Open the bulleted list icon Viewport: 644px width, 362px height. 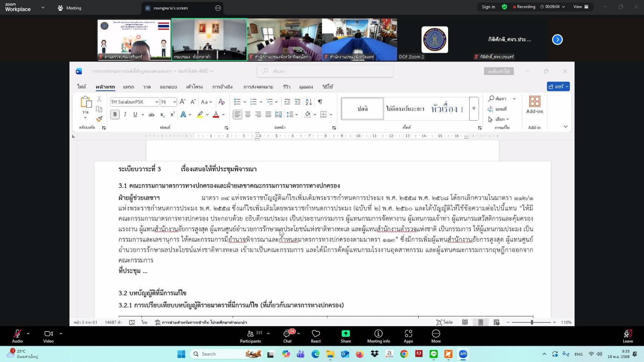237,101
